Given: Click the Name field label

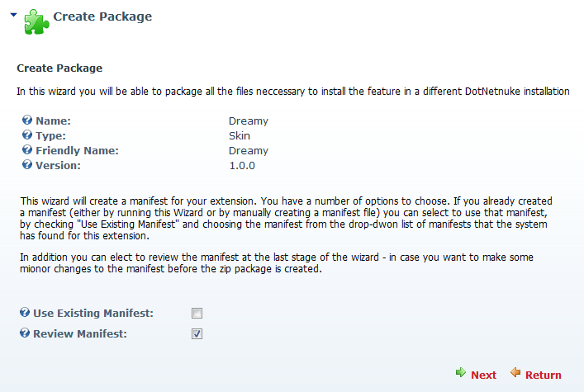Looking at the screenshot, I should (x=53, y=121).
